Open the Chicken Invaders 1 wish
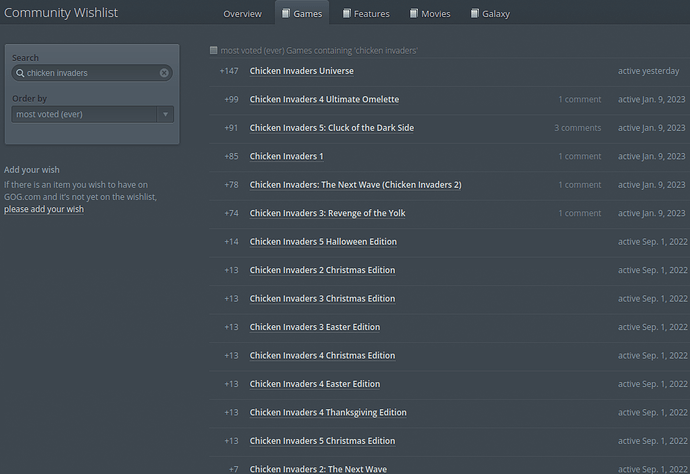690x474 pixels. click(x=286, y=156)
